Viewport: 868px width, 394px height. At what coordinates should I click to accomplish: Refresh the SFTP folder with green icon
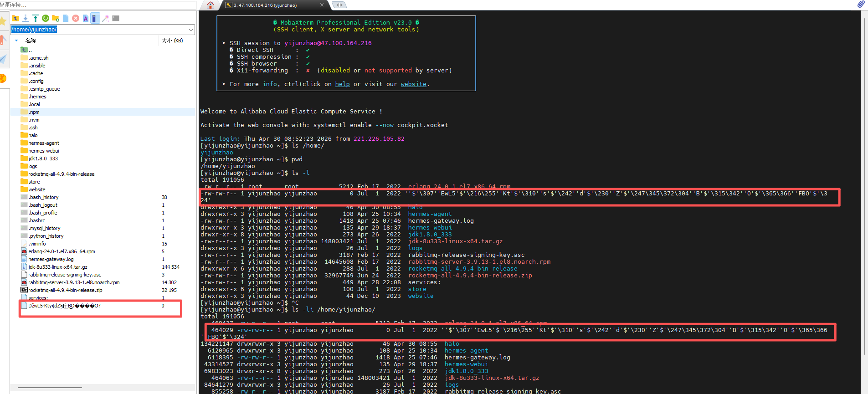[46, 18]
